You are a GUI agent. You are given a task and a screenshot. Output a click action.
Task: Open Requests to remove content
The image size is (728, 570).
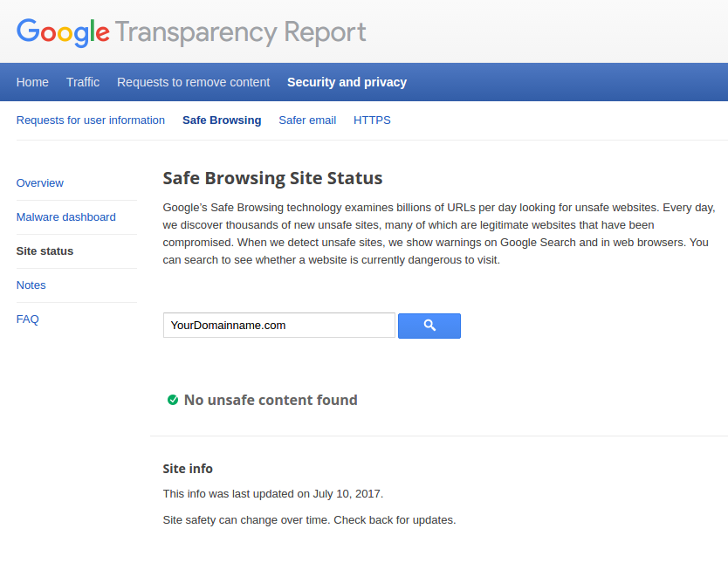click(193, 81)
